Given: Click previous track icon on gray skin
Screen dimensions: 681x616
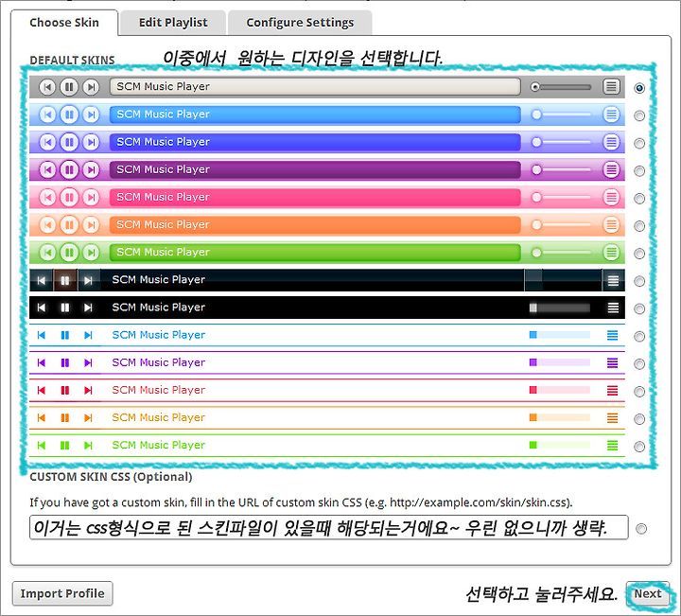Looking at the screenshot, I should (x=47, y=87).
